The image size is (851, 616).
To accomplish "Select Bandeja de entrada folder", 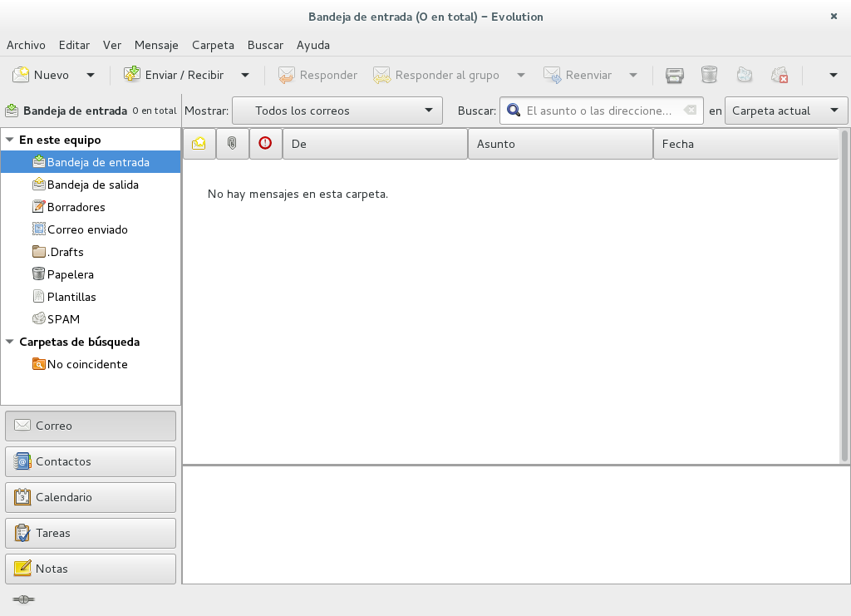I will [x=91, y=162].
